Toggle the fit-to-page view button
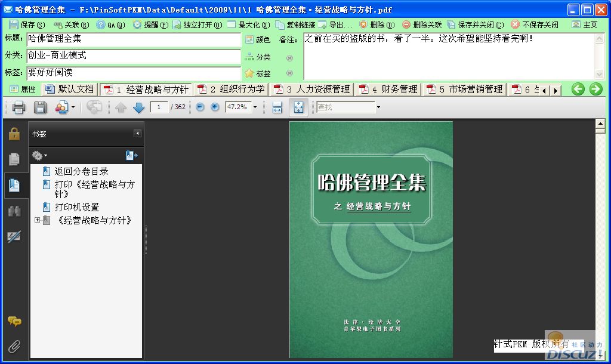Screen dimensions: 611x364 [x=298, y=107]
